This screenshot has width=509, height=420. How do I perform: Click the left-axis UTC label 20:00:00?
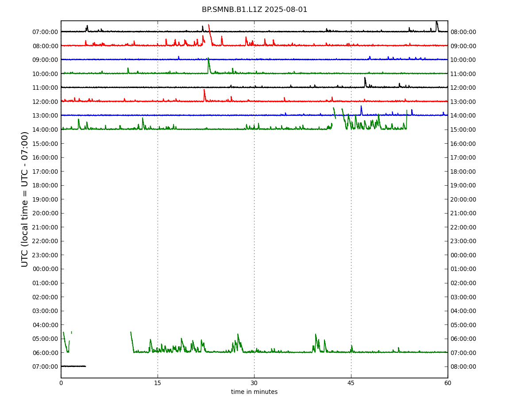click(45, 214)
